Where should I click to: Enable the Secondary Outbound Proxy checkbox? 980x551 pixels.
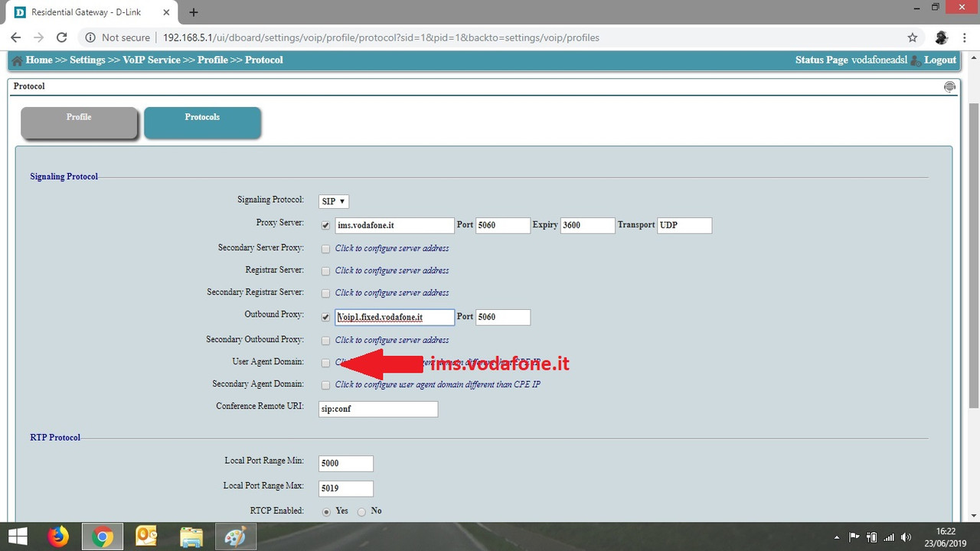[x=326, y=341]
